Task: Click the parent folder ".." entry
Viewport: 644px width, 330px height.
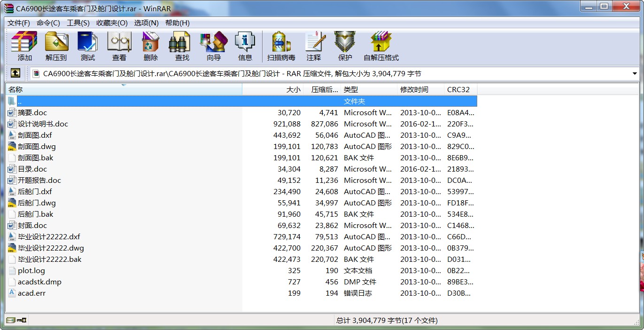Action: click(20, 102)
